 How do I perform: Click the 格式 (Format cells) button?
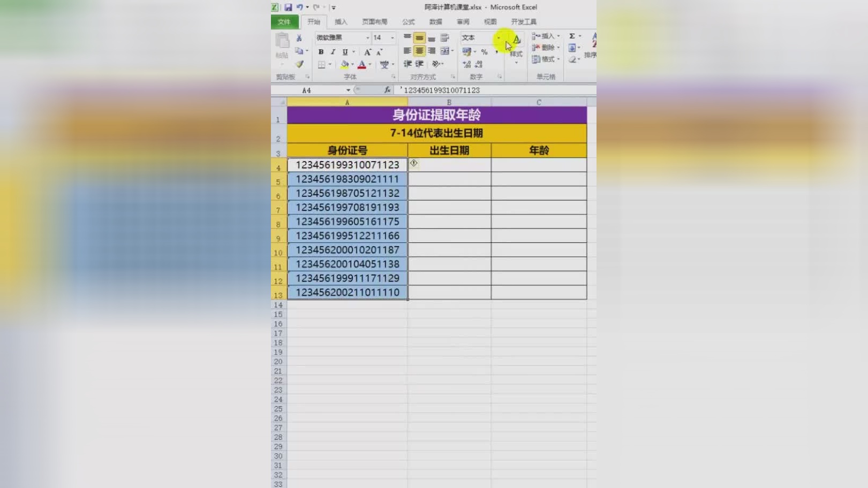coord(545,59)
